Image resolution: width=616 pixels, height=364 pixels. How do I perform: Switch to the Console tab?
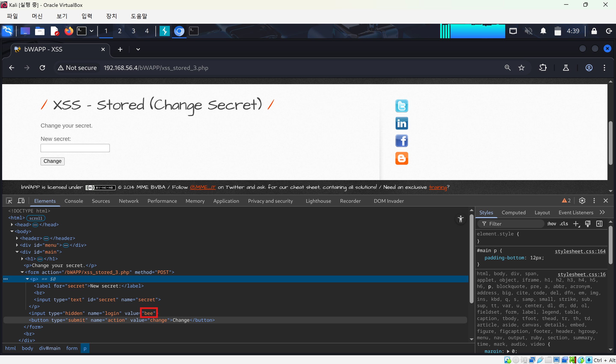[x=74, y=201]
